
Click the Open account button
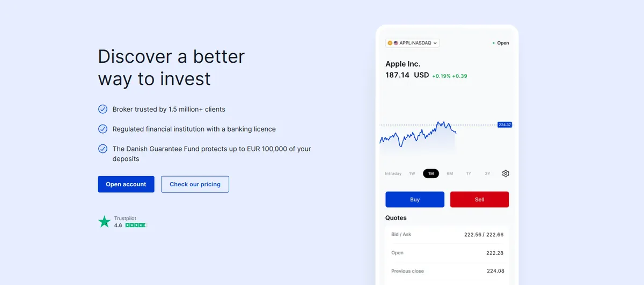click(x=126, y=184)
